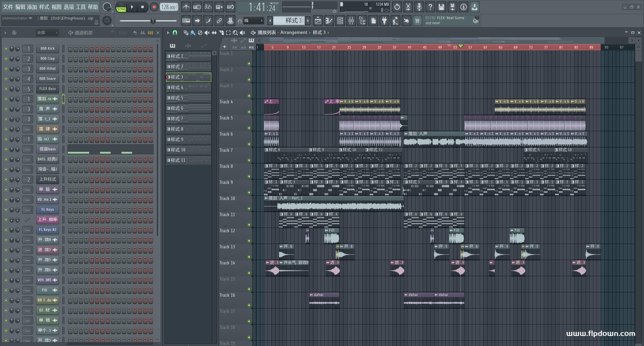Click the 808 Snare channel button
The image size is (644, 346).
47,79
